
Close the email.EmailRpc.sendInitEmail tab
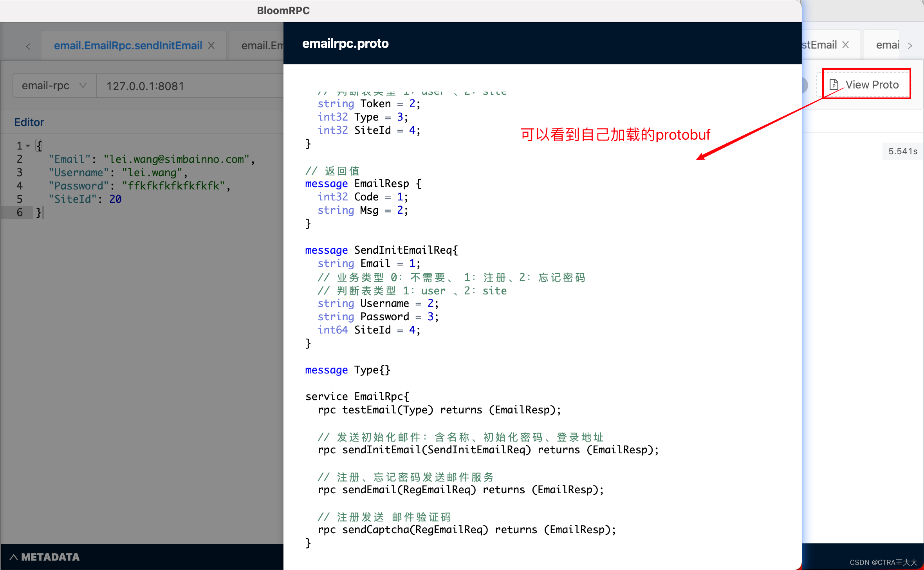tap(211, 45)
